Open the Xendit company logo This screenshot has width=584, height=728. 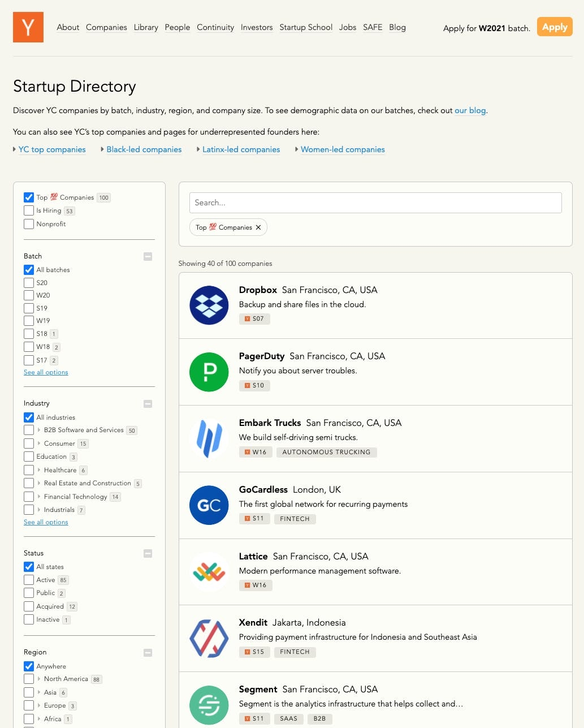209,638
